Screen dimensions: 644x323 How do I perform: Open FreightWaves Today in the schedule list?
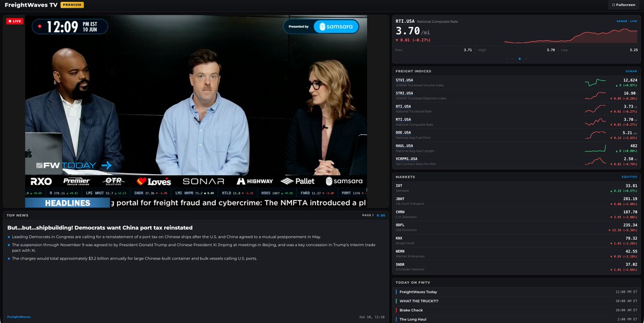click(516, 292)
